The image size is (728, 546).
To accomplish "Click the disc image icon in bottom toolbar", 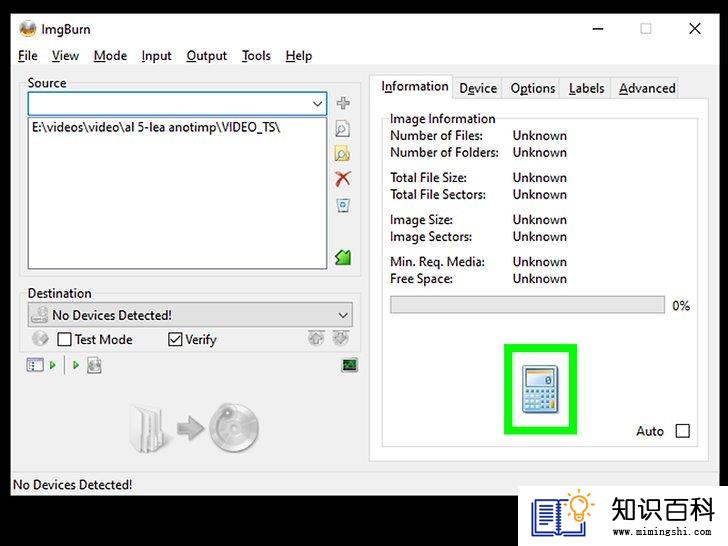I will 94,365.
